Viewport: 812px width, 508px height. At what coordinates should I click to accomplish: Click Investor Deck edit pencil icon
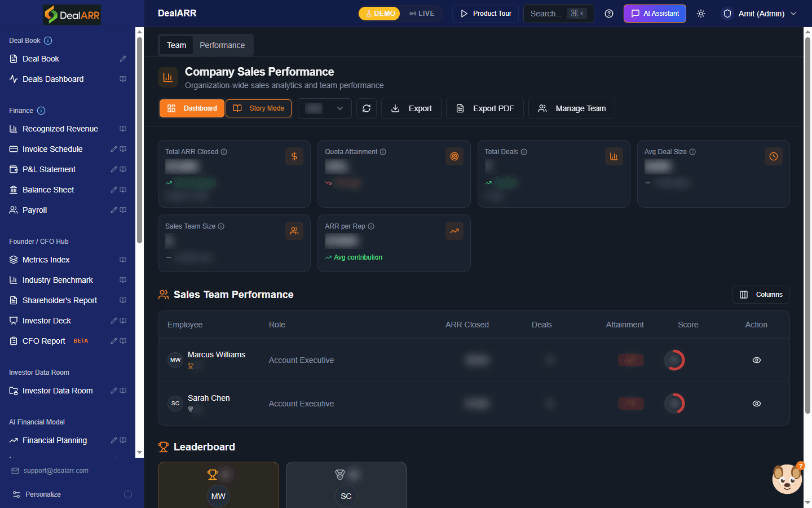(x=114, y=321)
